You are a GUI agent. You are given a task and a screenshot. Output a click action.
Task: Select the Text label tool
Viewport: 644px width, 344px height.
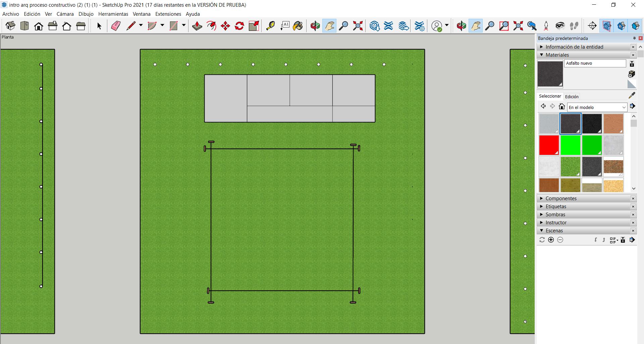(285, 26)
